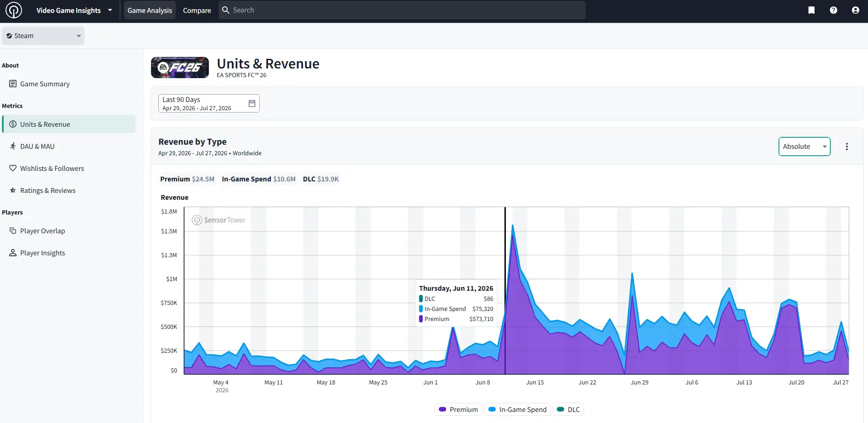868x423 pixels.
Task: Open Ratings & Reviews metrics page
Action: (x=69, y=190)
